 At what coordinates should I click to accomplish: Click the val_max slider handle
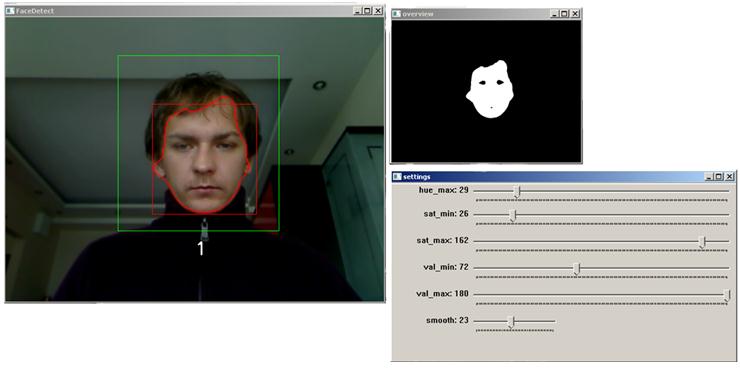(x=727, y=296)
